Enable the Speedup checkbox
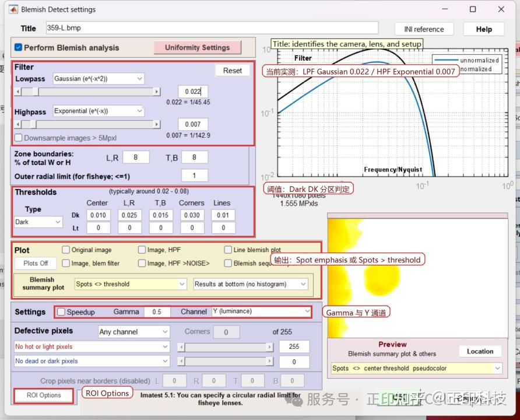 click(61, 312)
